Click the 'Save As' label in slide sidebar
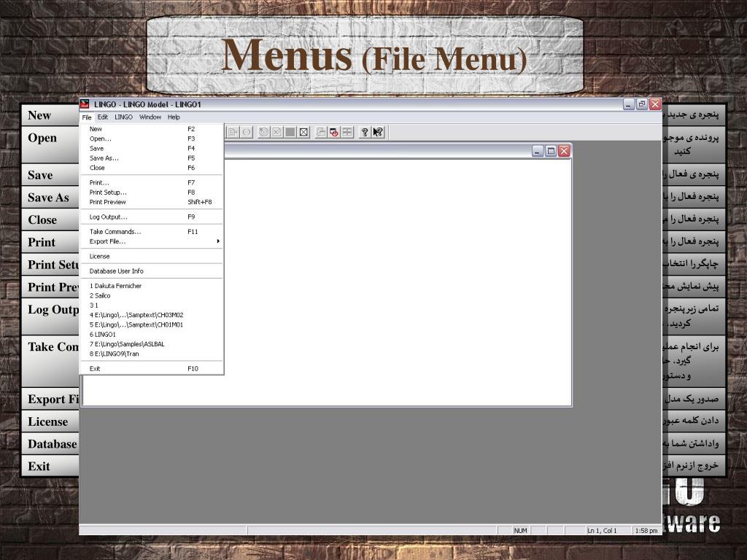The height and width of the screenshot is (560, 747). pos(48,197)
